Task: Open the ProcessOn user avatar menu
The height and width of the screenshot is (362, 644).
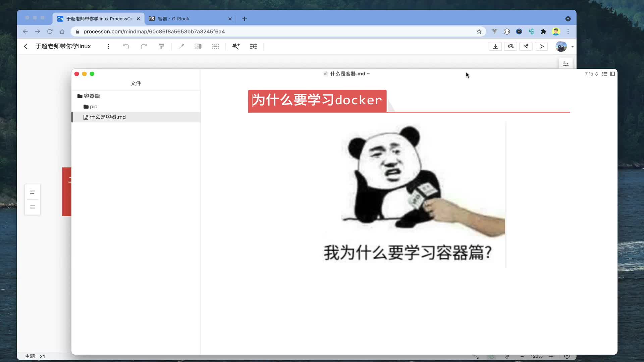Action: coord(561,46)
